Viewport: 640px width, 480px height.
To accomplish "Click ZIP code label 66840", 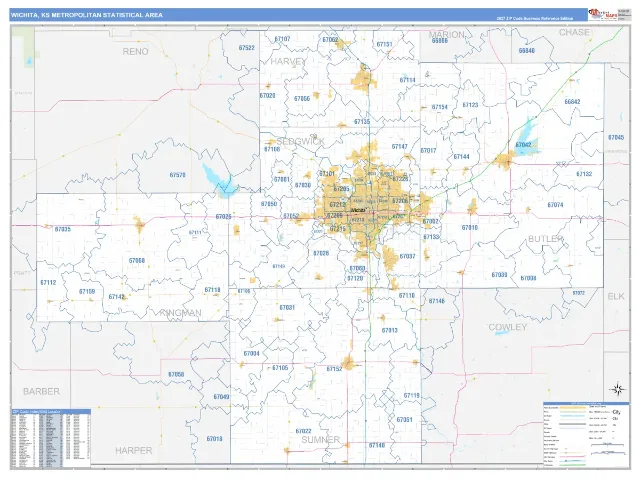I will pyautogui.click(x=527, y=51).
